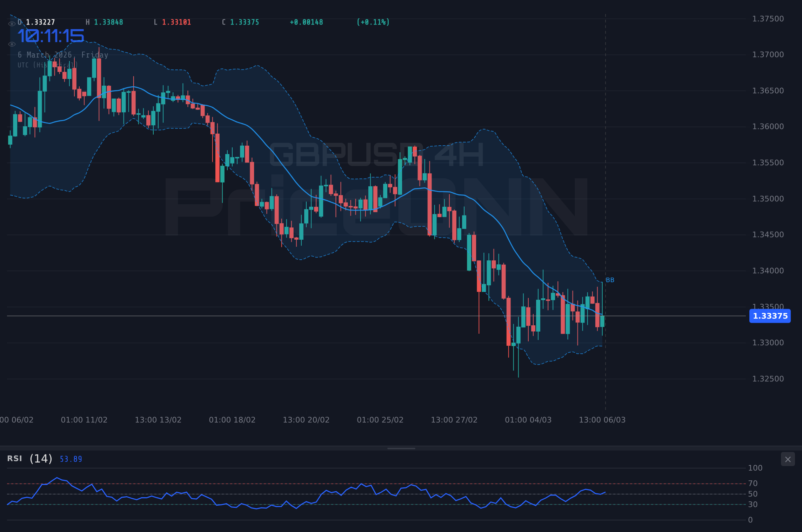
Task: Click the 01:00 18/02 time axis label
Action: point(232,420)
